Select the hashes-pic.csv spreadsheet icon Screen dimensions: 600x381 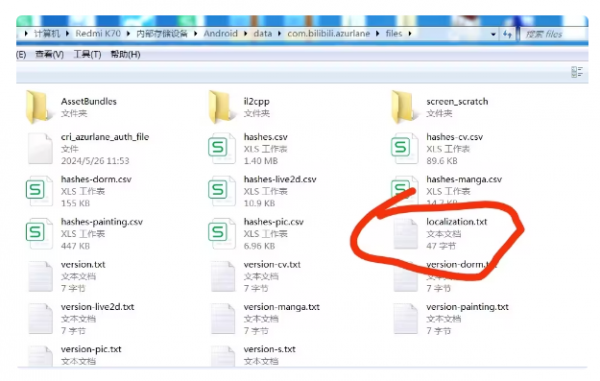point(221,233)
